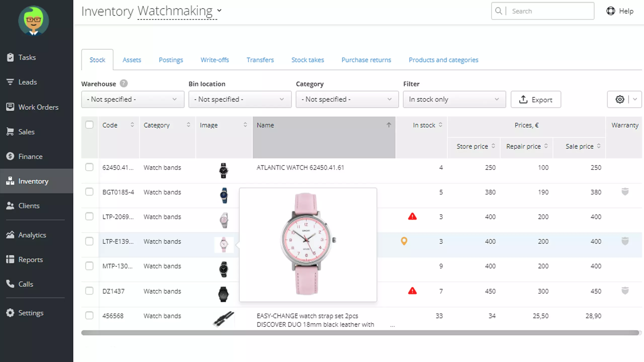
Task: Open the Transfers tab
Action: pos(260,60)
